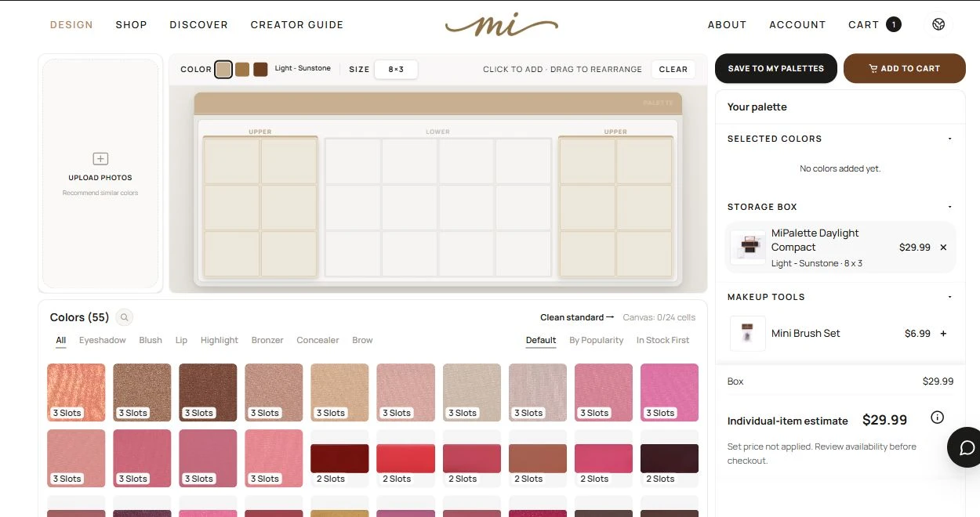Open the estimate info icon
980x517 pixels.
(937, 418)
